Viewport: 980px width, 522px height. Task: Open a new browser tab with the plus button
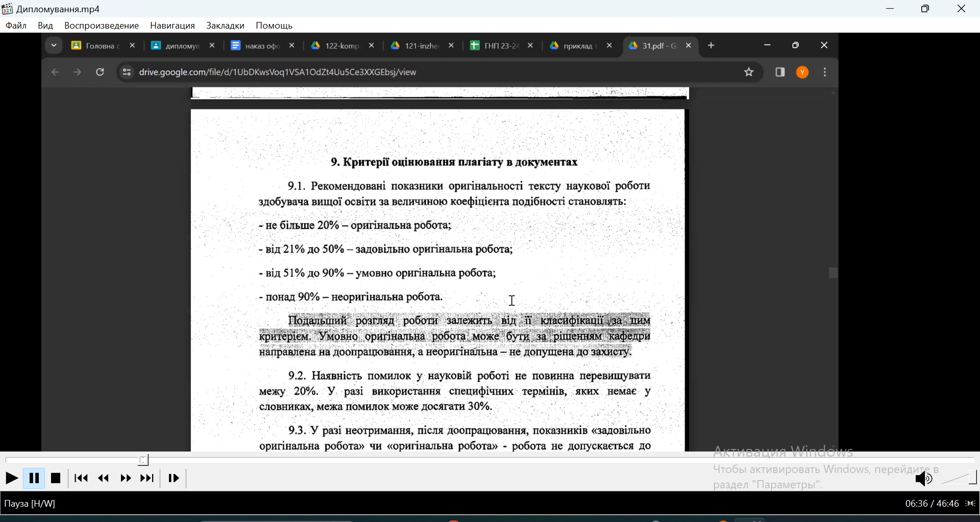click(x=712, y=46)
